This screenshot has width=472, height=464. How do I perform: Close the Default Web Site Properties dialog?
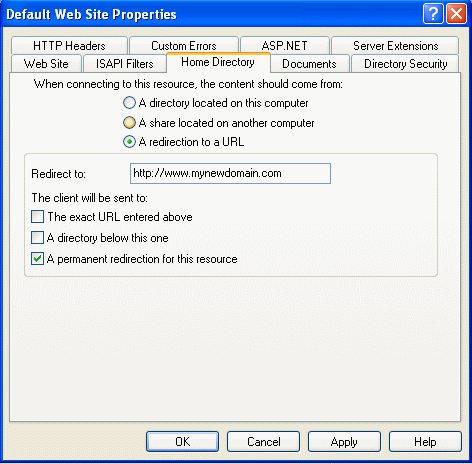pos(456,14)
